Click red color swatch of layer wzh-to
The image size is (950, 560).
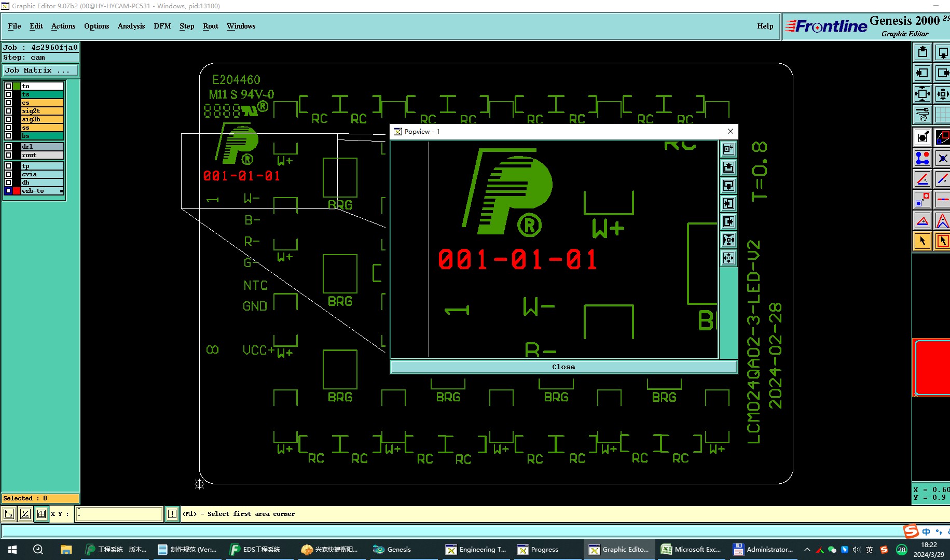17,191
